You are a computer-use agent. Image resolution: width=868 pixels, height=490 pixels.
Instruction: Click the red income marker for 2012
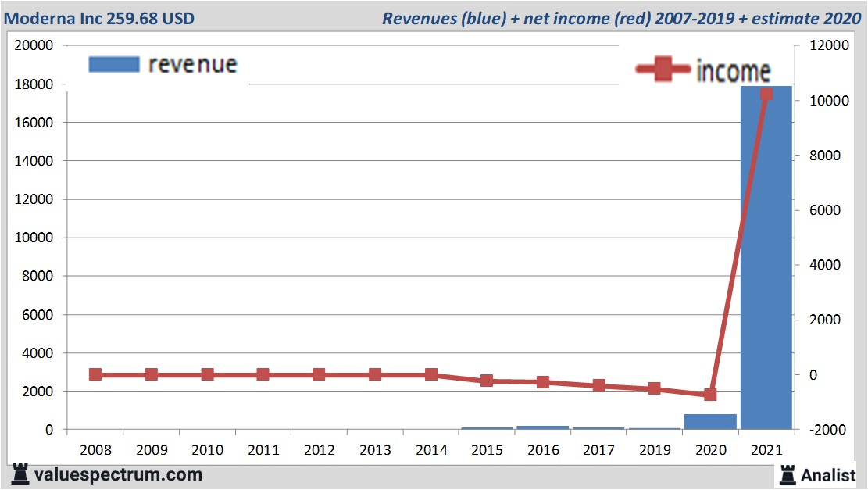point(319,375)
